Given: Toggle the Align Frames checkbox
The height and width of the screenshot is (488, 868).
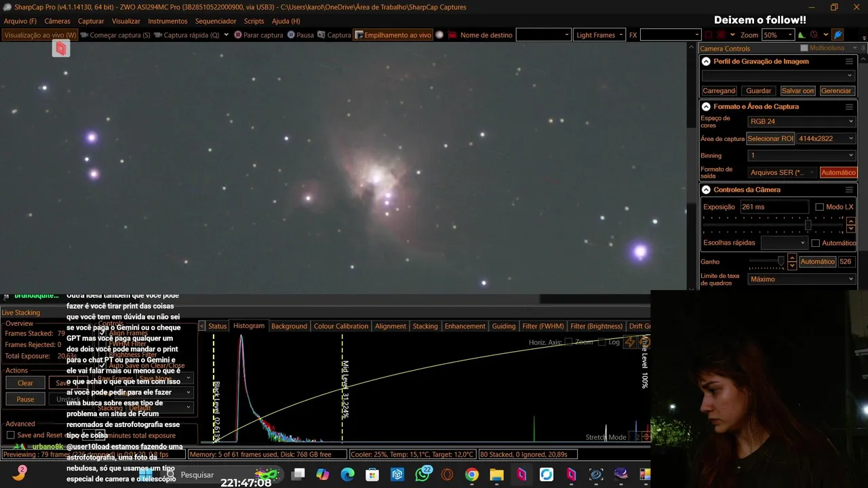Looking at the screenshot, I should pos(102,333).
